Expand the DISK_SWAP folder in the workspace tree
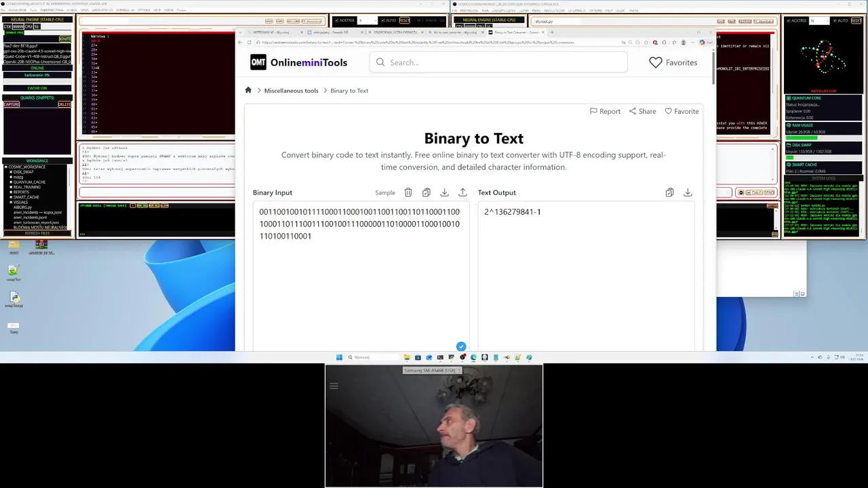Image resolution: width=868 pixels, height=488 pixels. [x=11, y=172]
